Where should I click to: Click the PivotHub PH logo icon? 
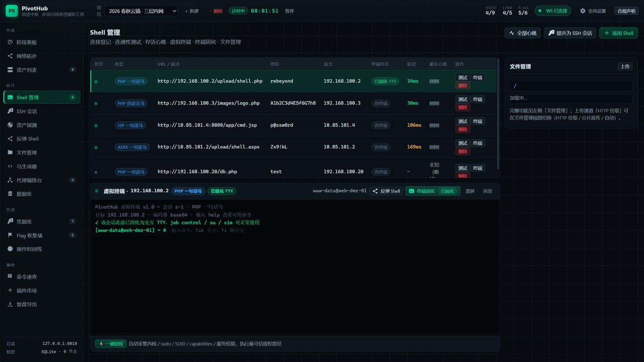[12, 11]
